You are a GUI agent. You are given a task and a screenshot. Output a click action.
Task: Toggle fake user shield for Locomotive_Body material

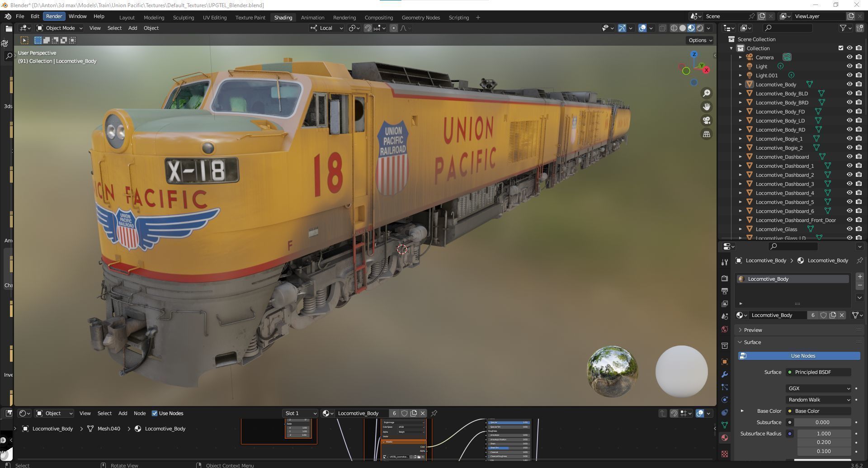tap(823, 315)
